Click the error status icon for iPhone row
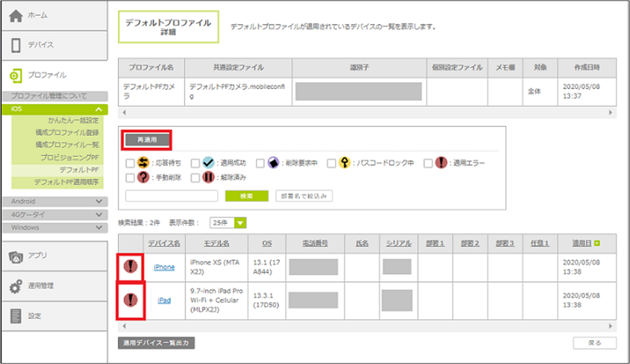 pos(131,267)
